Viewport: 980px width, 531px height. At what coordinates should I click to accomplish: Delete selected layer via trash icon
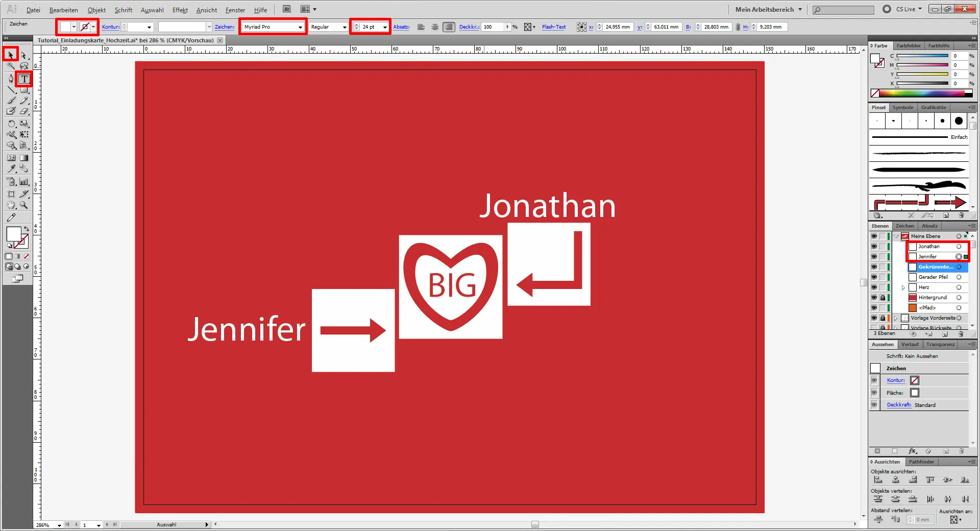click(x=962, y=334)
